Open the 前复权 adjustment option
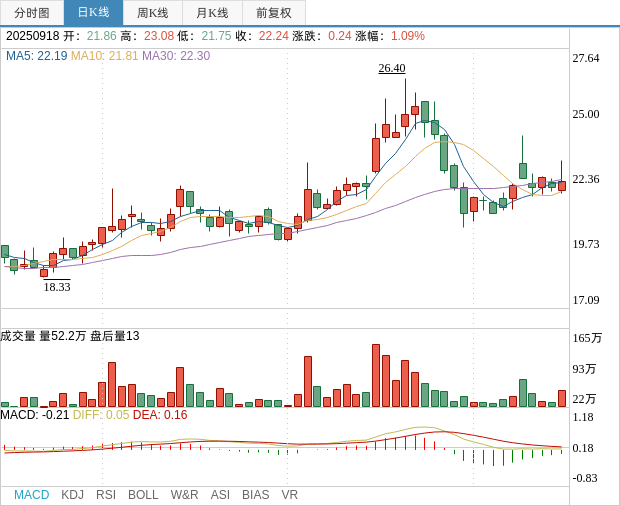The image size is (620, 506). point(273,13)
